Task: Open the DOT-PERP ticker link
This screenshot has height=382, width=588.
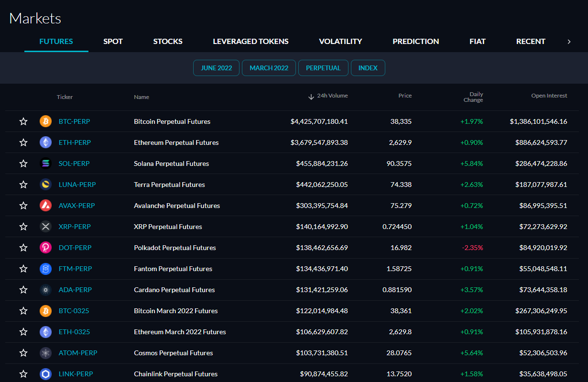Action: pos(75,248)
